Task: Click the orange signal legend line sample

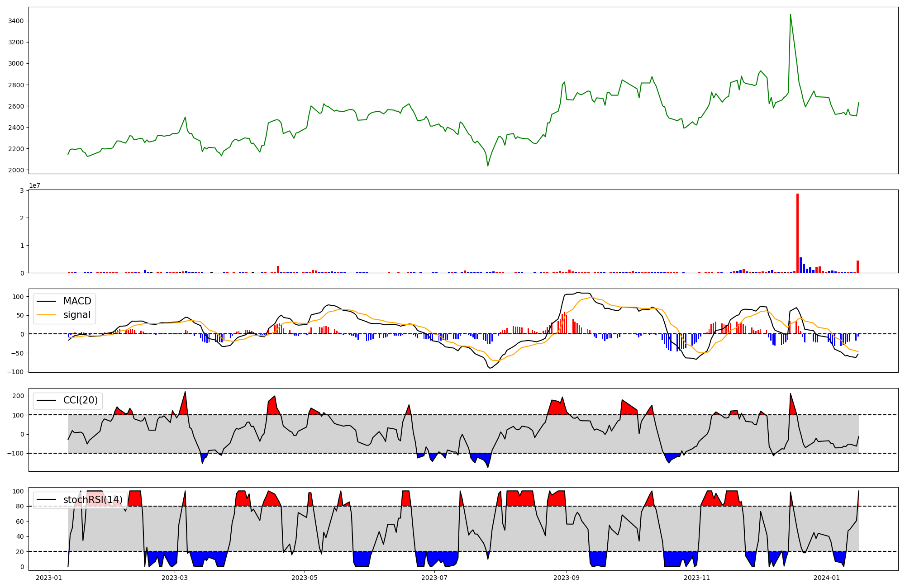Action: [x=46, y=315]
